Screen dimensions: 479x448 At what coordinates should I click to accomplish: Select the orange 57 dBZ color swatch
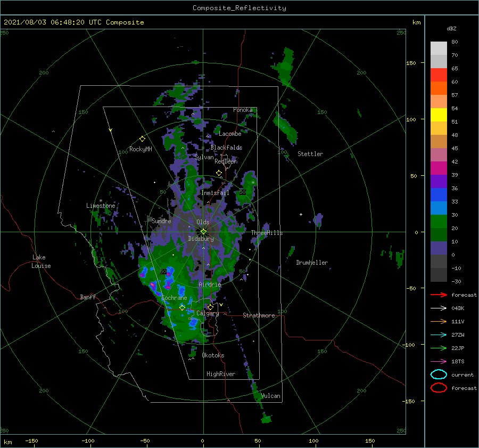439,88
